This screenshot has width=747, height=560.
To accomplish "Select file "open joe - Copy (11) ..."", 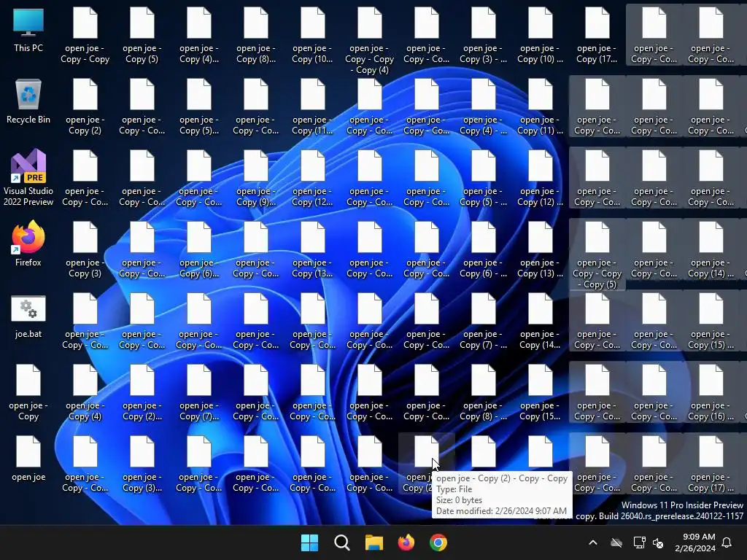I will pyautogui.click(x=541, y=106).
